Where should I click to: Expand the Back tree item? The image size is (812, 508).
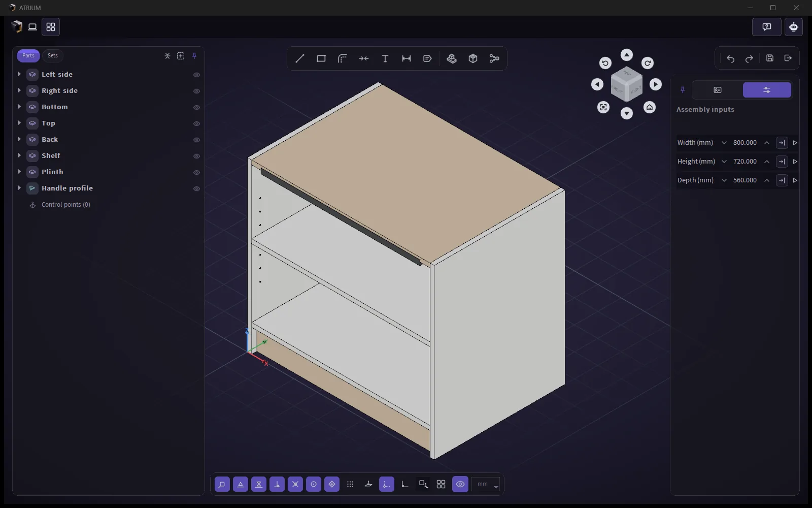[x=19, y=139]
